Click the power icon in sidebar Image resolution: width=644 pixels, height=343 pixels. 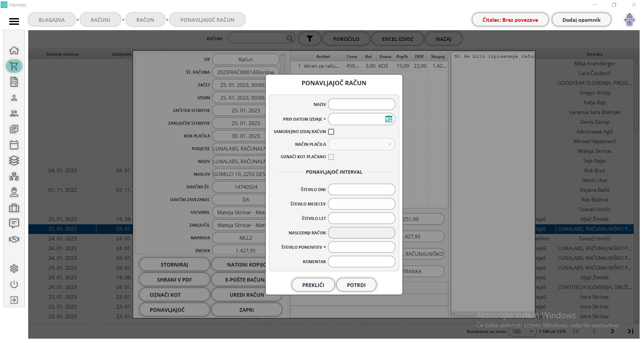pyautogui.click(x=14, y=284)
